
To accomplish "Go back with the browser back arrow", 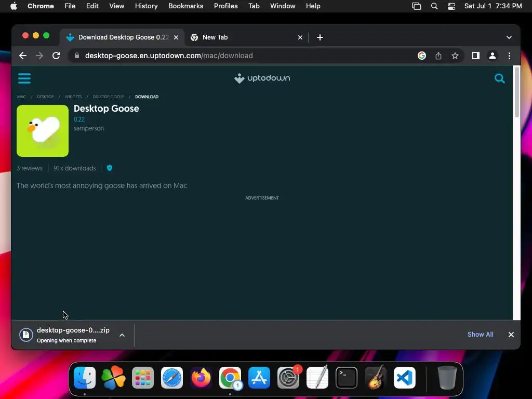I will point(23,56).
